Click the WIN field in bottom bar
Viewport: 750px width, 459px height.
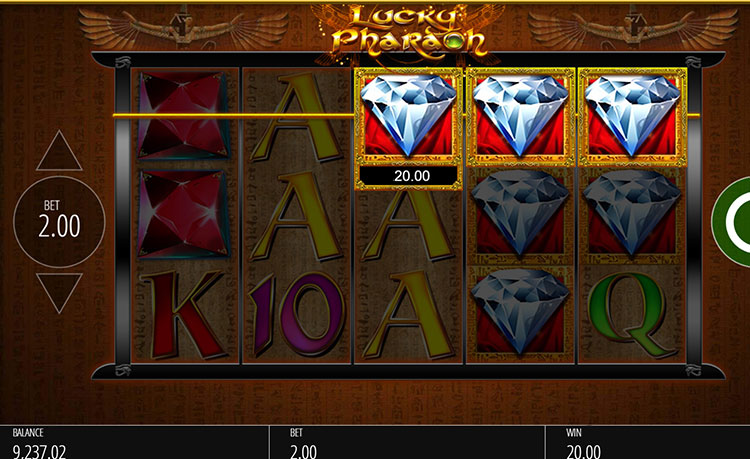(x=648, y=442)
